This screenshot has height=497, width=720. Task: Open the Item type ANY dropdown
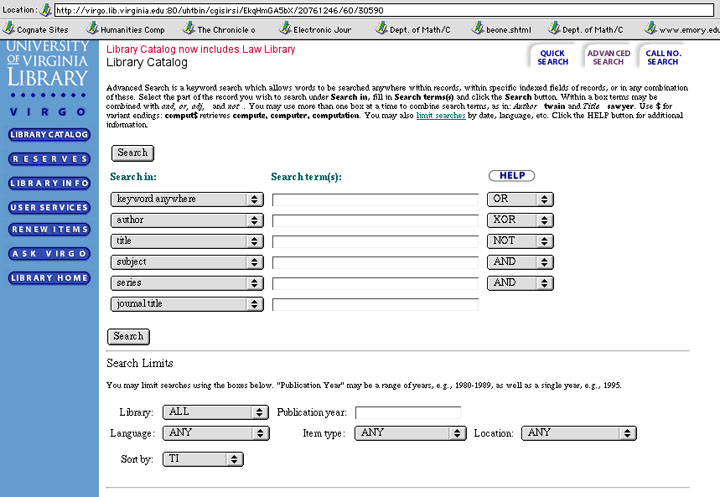[411, 433]
